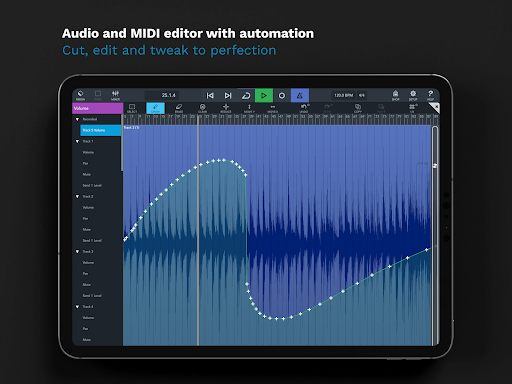Collapse the Track 4 group

tap(77, 306)
